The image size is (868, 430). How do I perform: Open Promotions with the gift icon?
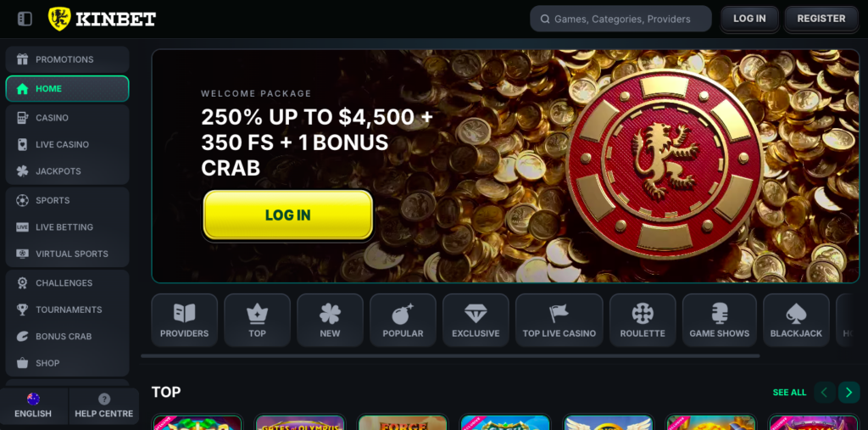point(22,59)
